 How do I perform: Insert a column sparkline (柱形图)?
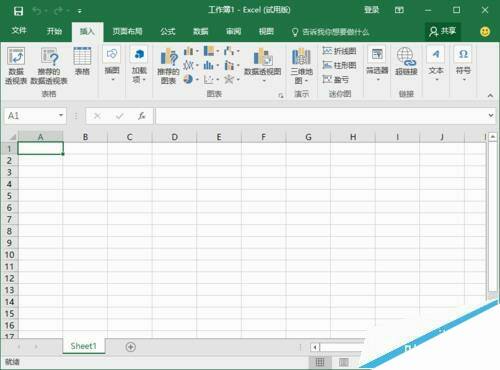[x=339, y=65]
